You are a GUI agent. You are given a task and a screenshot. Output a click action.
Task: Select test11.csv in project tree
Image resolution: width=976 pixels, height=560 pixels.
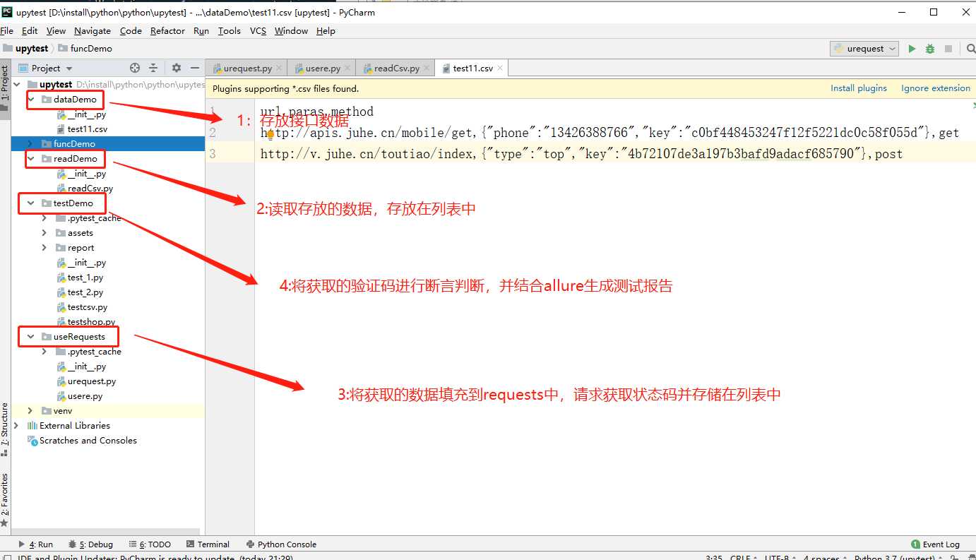(88, 129)
